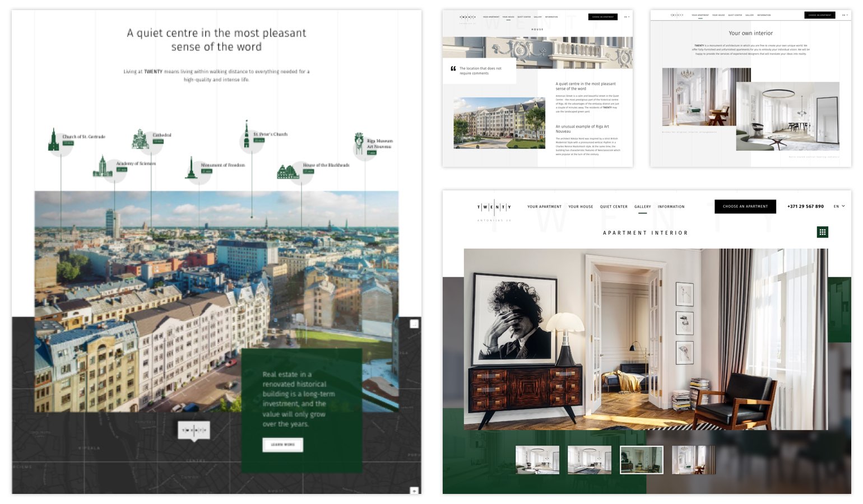Open the Your Apartment menu in gallery header
Viewport: 863px width, 504px height.
[544, 207]
